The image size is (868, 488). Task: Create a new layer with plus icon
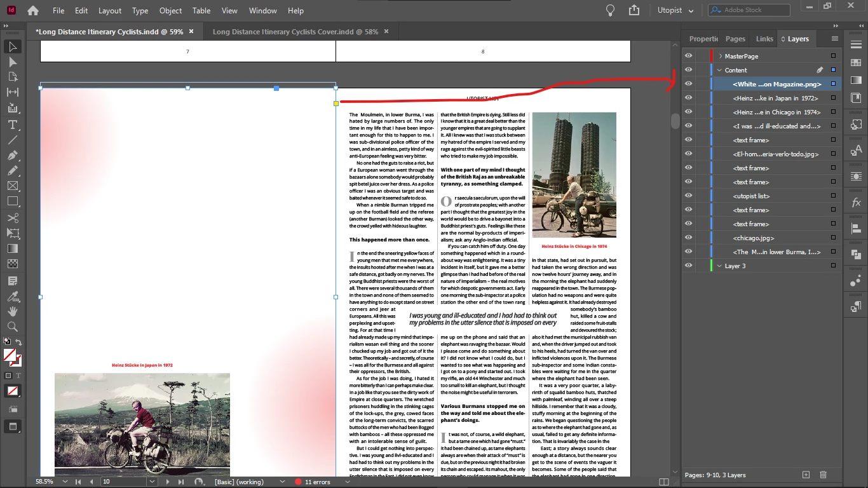(806, 475)
